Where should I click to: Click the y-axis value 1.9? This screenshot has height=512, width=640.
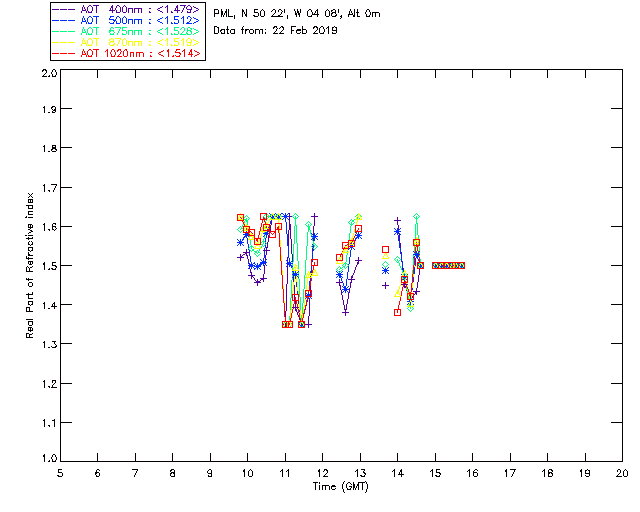(x=49, y=109)
